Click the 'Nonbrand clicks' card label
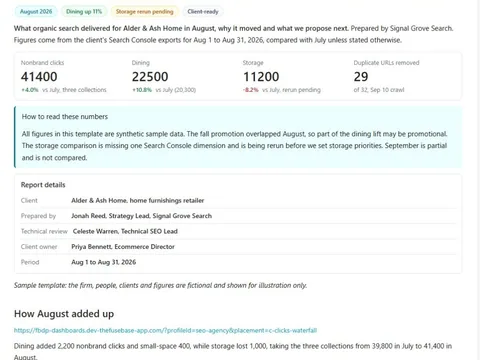This screenshot has height=360, width=480. (x=42, y=63)
